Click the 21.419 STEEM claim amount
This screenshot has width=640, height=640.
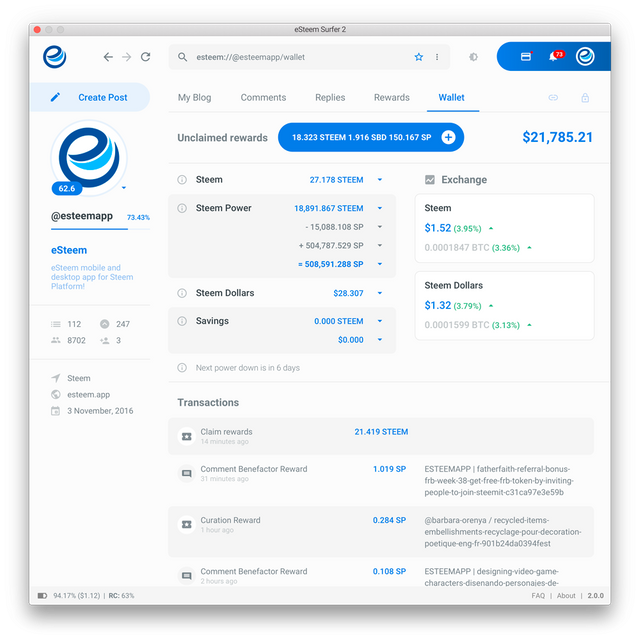tap(381, 432)
